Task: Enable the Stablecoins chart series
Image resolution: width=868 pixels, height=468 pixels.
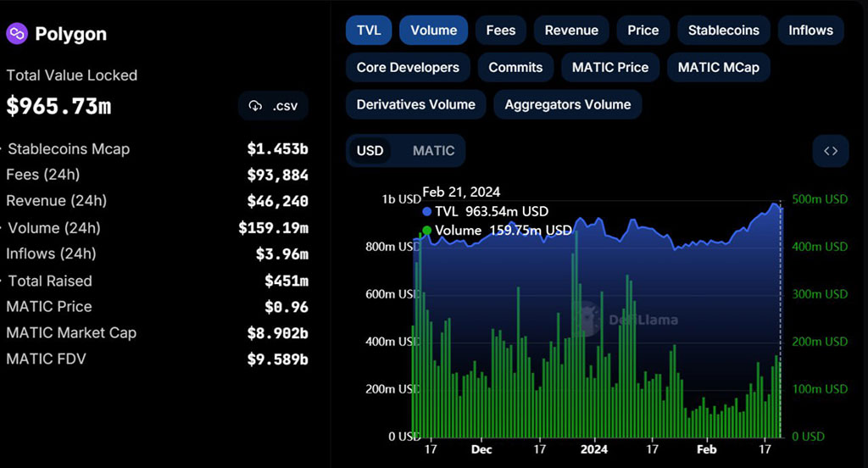Action: (724, 30)
